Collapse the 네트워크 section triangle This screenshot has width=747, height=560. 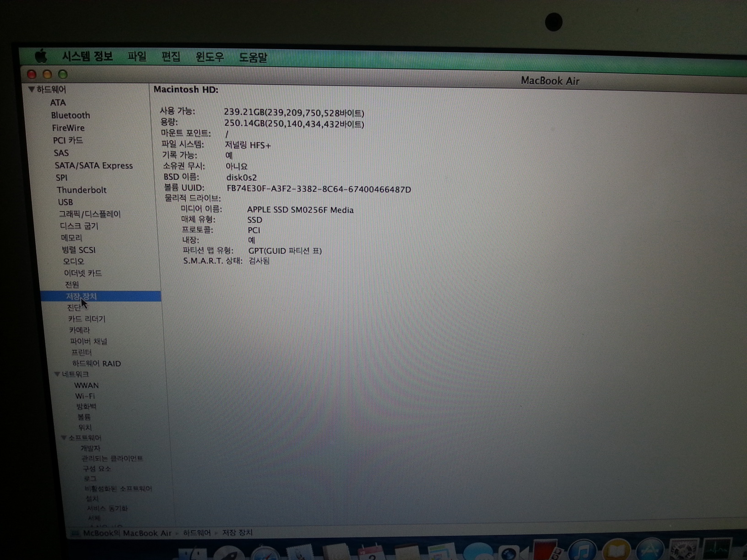click(57, 374)
